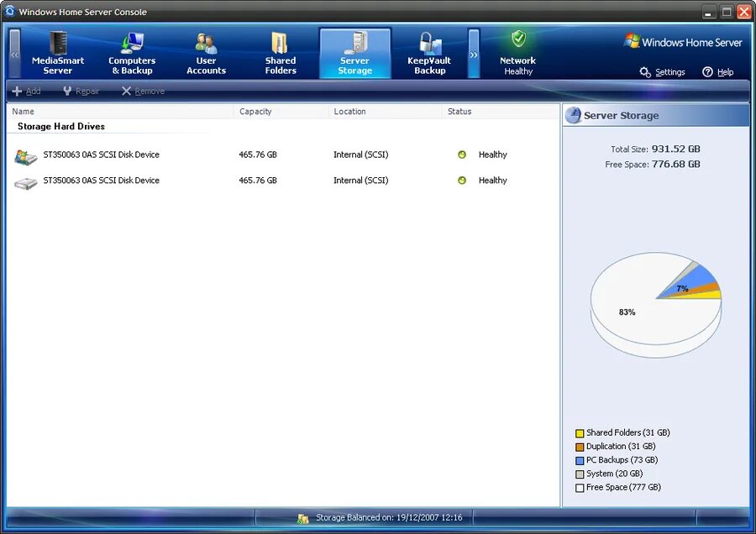This screenshot has width=756, height=534.
Task: Click the Network Healthy shield icon
Action: [519, 39]
